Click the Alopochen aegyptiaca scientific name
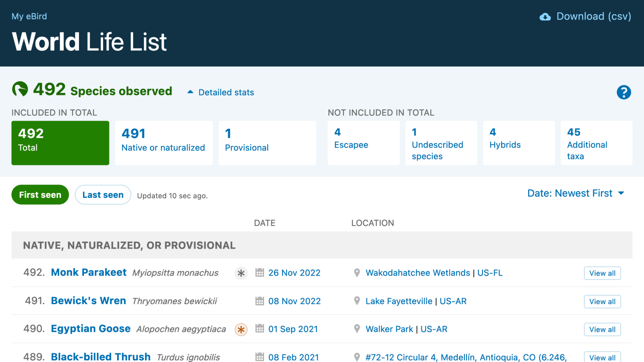 click(181, 329)
